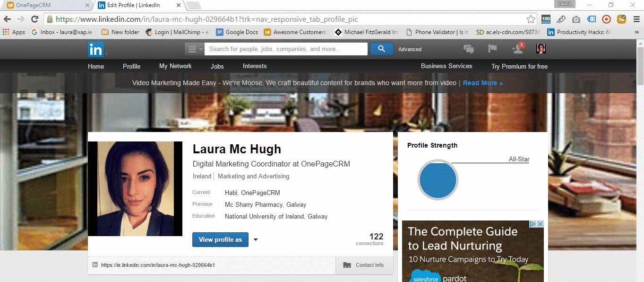Open the ac.els-cdn.com bookmark
The width and height of the screenshot is (644, 282).
pos(508,32)
